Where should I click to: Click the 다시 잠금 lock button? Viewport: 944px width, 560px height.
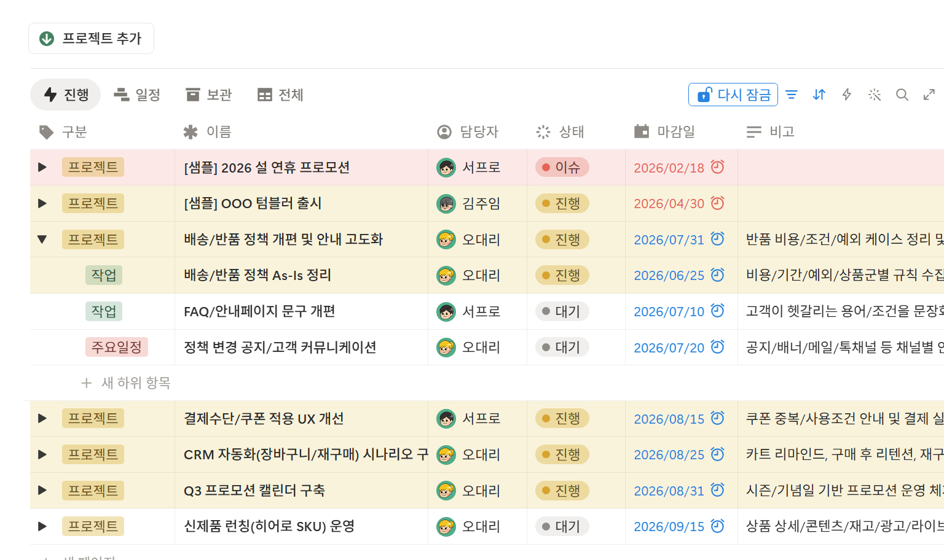[733, 95]
